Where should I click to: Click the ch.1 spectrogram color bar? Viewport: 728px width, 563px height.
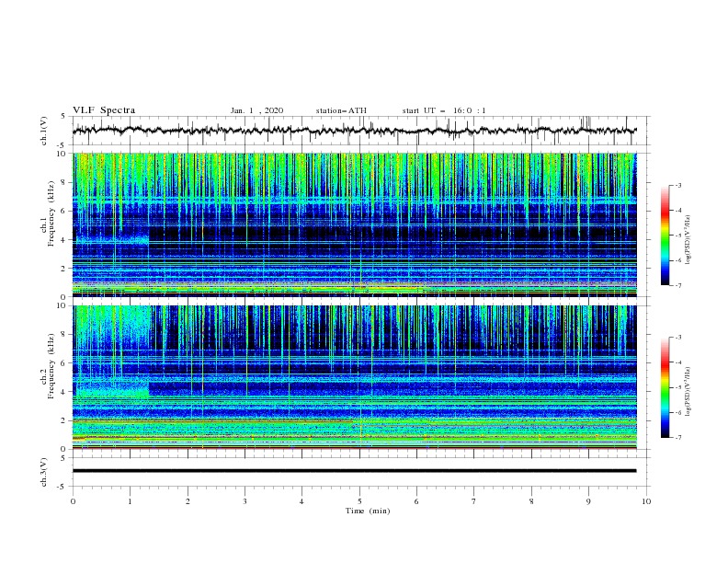click(x=665, y=236)
